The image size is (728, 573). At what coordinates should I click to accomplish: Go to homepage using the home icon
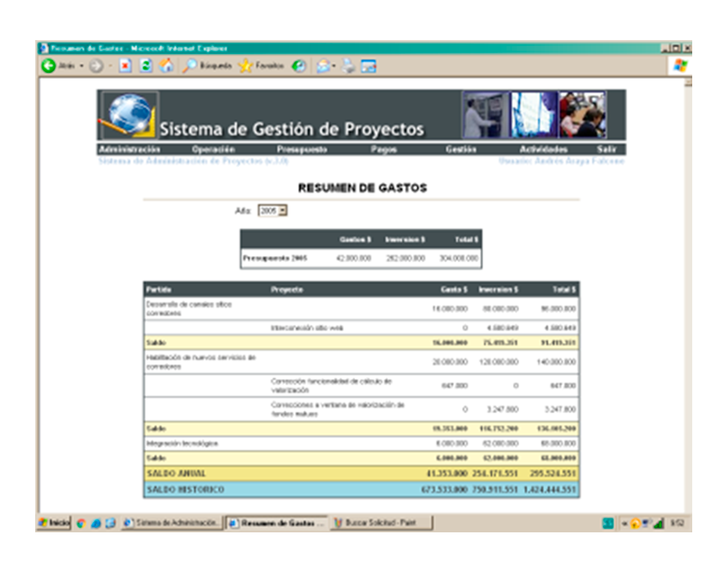(167, 66)
